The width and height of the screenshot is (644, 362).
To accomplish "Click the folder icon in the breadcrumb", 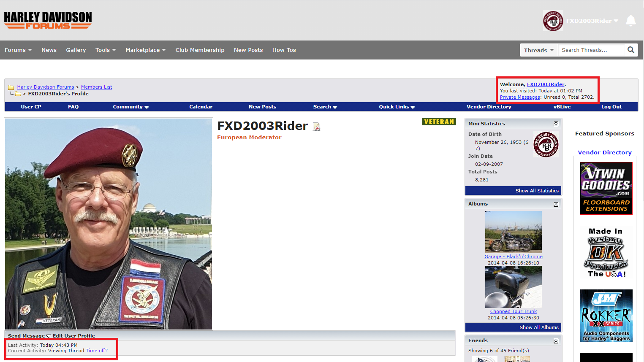I will point(11,87).
